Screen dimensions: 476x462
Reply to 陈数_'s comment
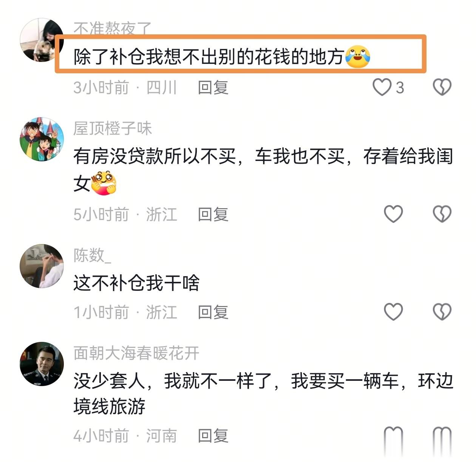[213, 312]
